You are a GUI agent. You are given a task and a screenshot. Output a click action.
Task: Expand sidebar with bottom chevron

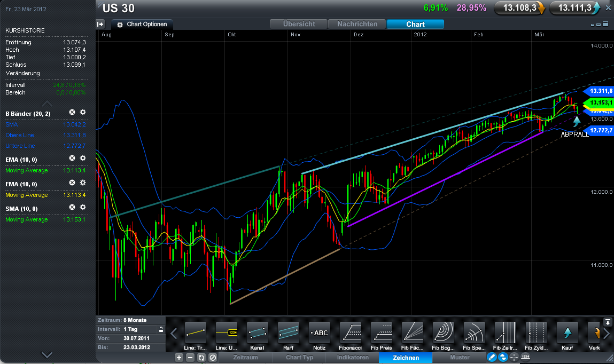click(47, 355)
